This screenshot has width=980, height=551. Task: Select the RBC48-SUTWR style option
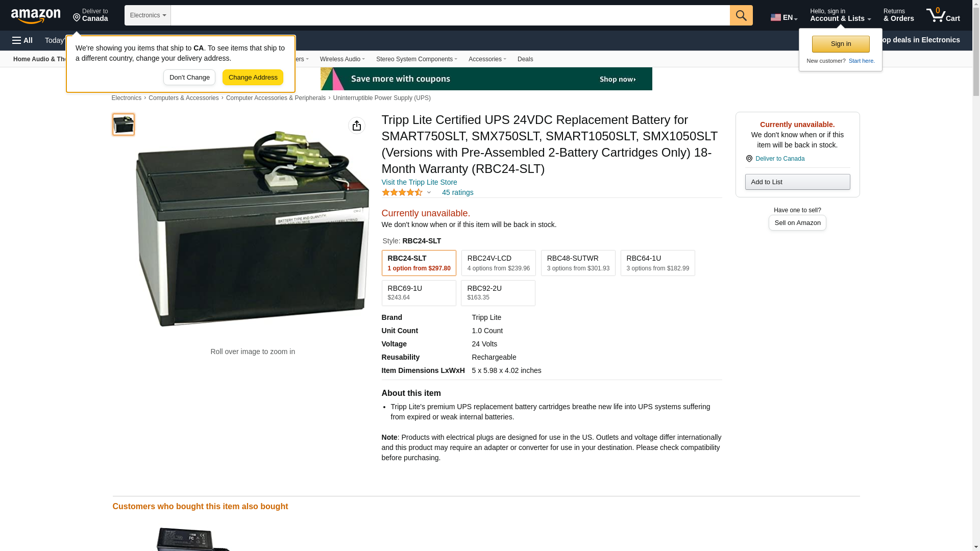coord(578,263)
